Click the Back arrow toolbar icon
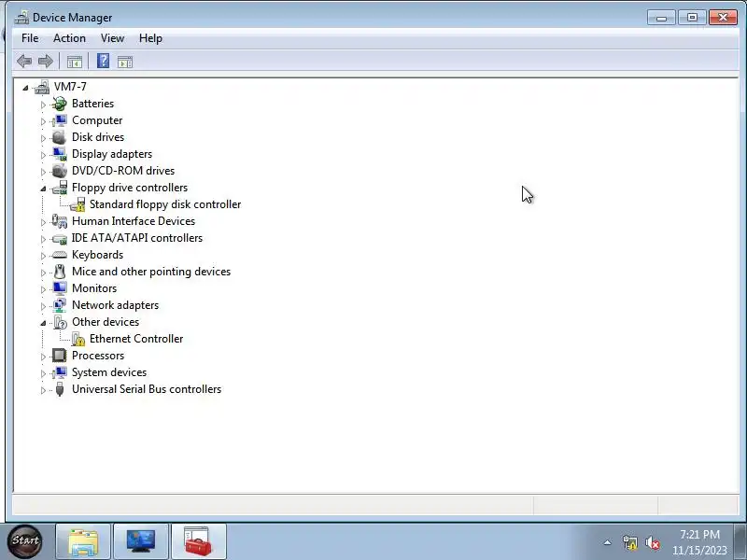747x560 pixels. (x=24, y=61)
